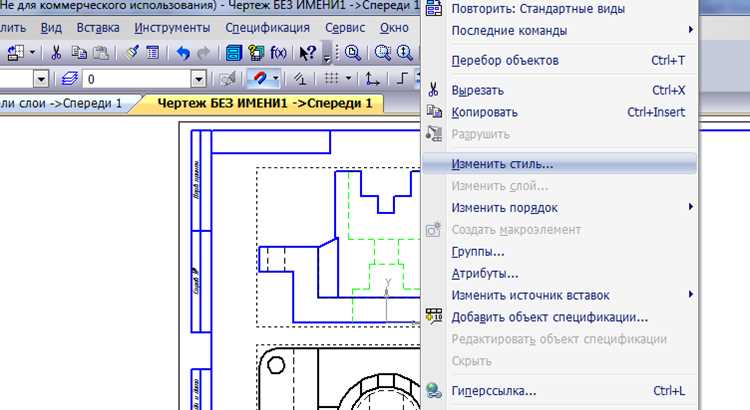Open the Спецификация menu
This screenshot has height=410, width=750.
268,28
